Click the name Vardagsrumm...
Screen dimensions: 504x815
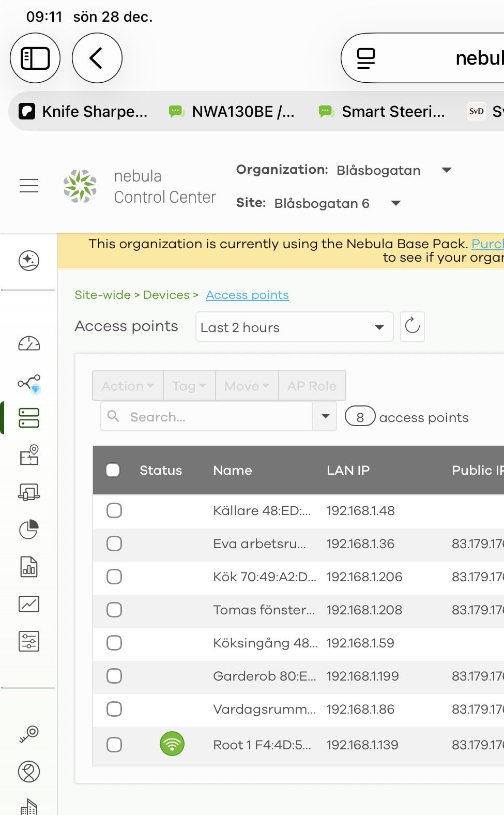[x=264, y=709]
